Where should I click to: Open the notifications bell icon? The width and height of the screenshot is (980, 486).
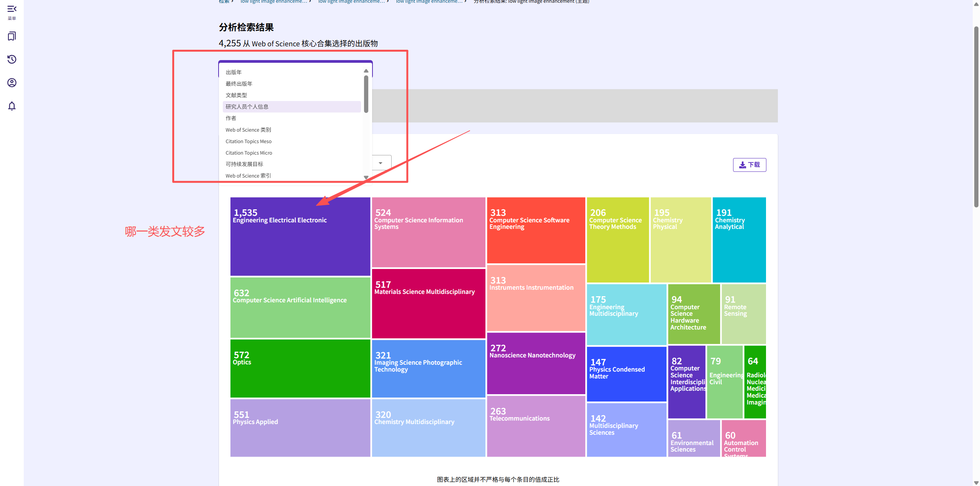[x=12, y=106]
